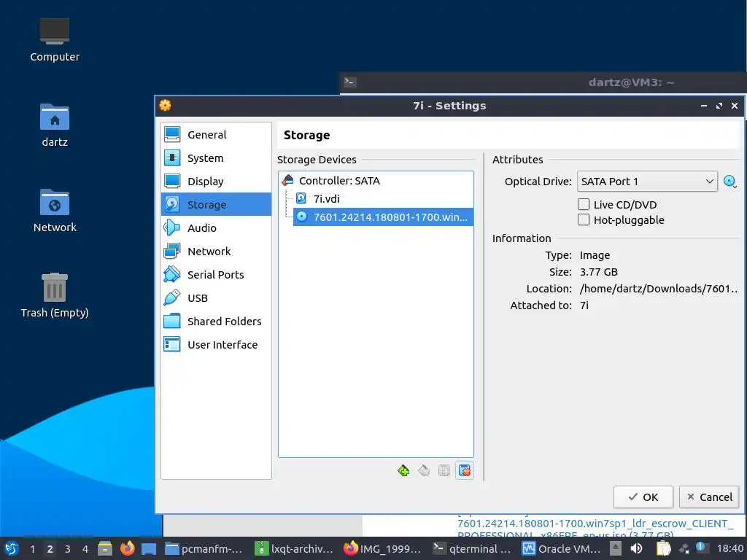Click the add storage controller icon

[x=403, y=471]
